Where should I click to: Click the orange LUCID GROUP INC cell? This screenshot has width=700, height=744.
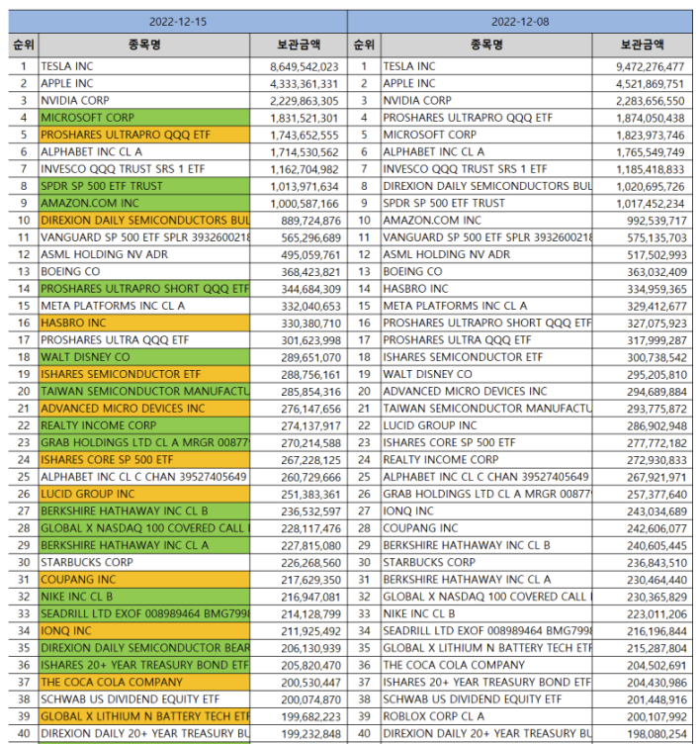click(144, 494)
